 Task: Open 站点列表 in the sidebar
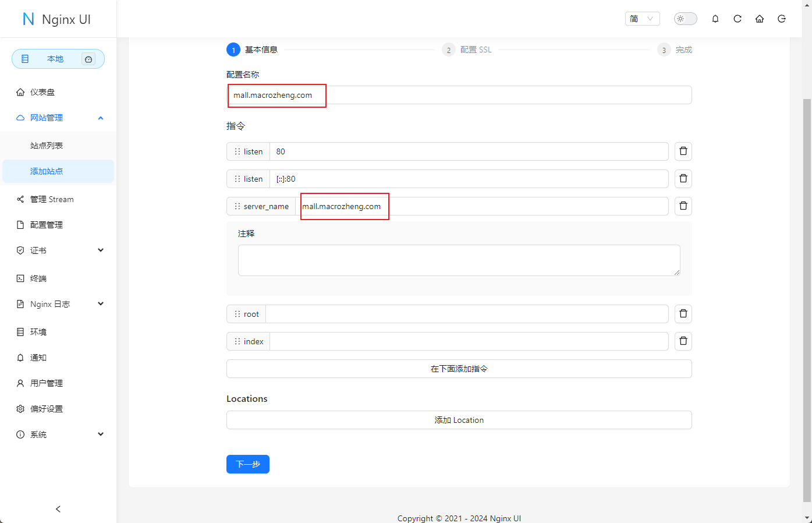[x=47, y=146]
